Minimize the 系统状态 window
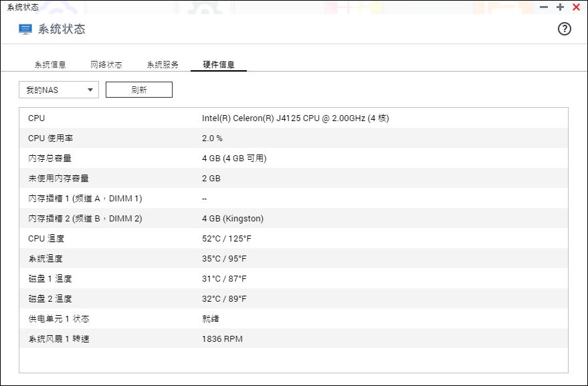 (544, 7)
